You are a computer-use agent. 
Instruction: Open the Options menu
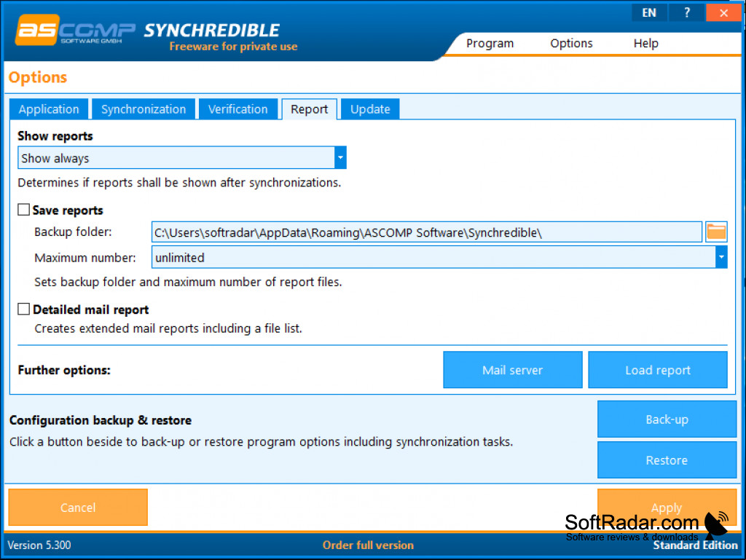click(x=571, y=43)
